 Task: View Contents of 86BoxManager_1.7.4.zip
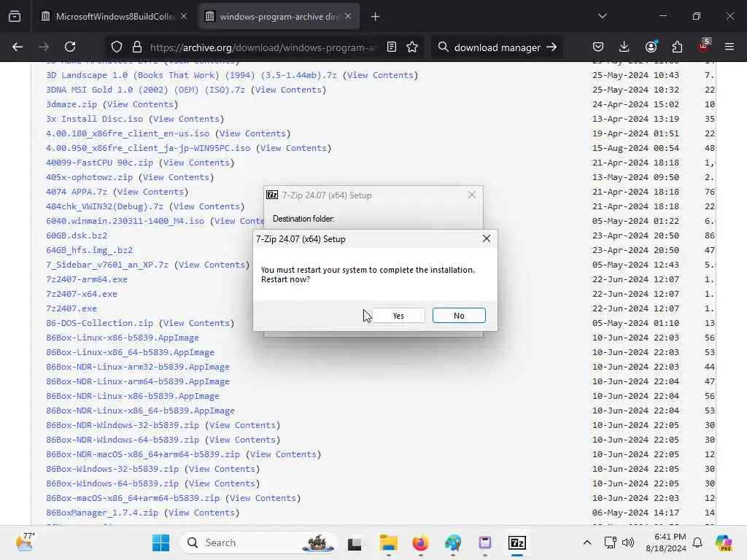pos(201,513)
